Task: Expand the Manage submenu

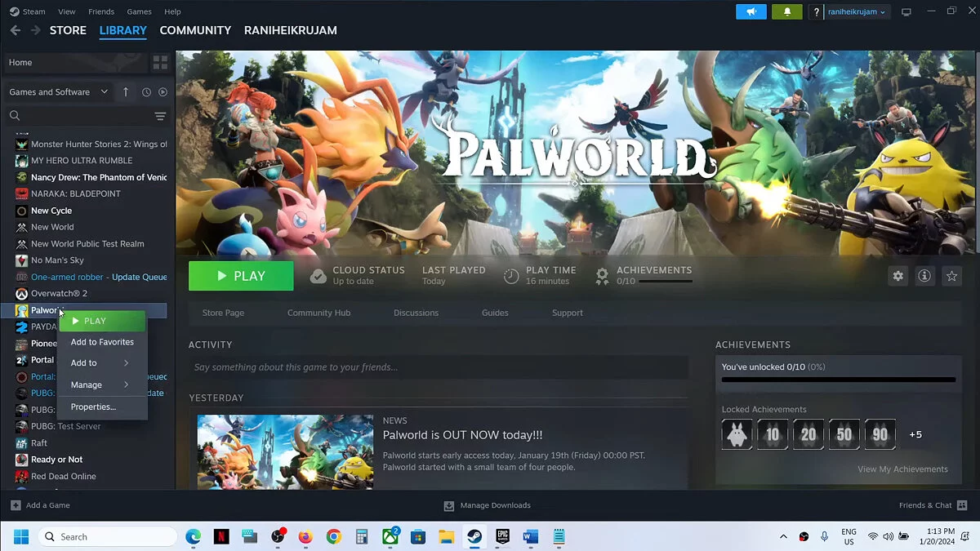Action: coord(102,384)
